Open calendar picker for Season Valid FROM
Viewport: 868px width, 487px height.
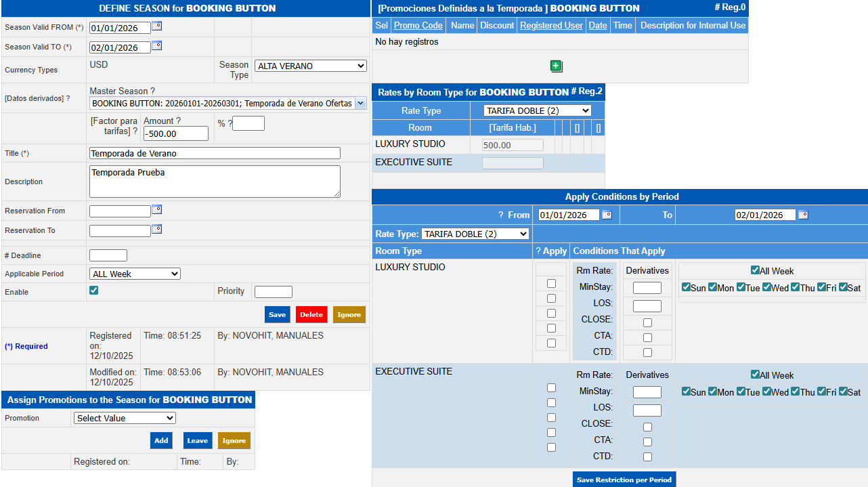(156, 26)
